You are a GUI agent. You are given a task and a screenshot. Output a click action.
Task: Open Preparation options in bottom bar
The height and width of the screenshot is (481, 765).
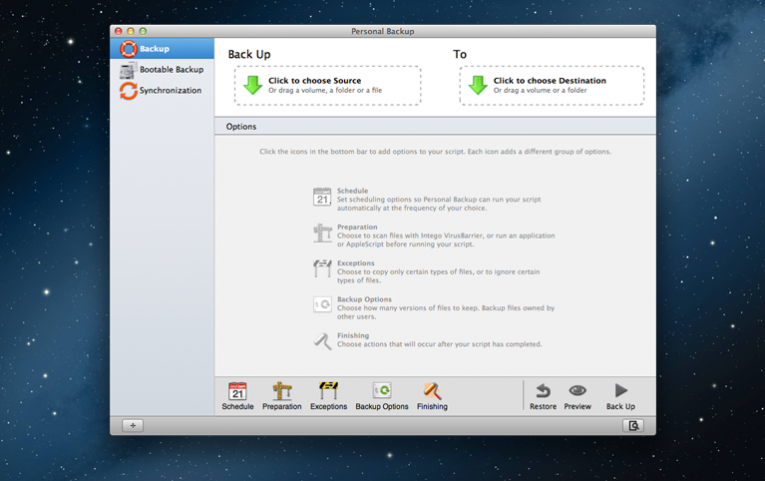point(282,396)
